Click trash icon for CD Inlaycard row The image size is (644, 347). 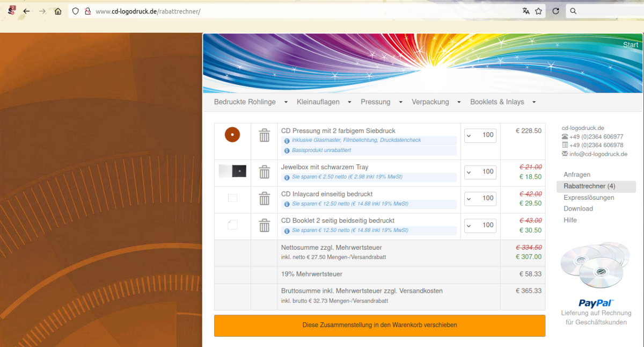(264, 199)
